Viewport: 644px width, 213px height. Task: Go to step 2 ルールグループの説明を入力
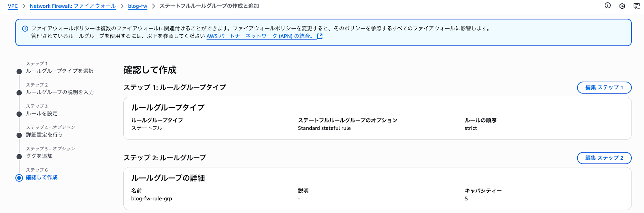point(60,92)
